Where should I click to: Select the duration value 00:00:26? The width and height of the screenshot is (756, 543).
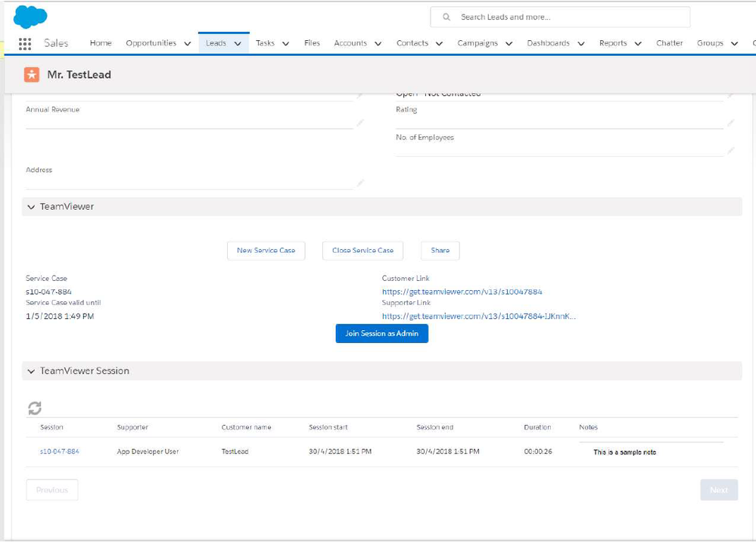coord(538,451)
